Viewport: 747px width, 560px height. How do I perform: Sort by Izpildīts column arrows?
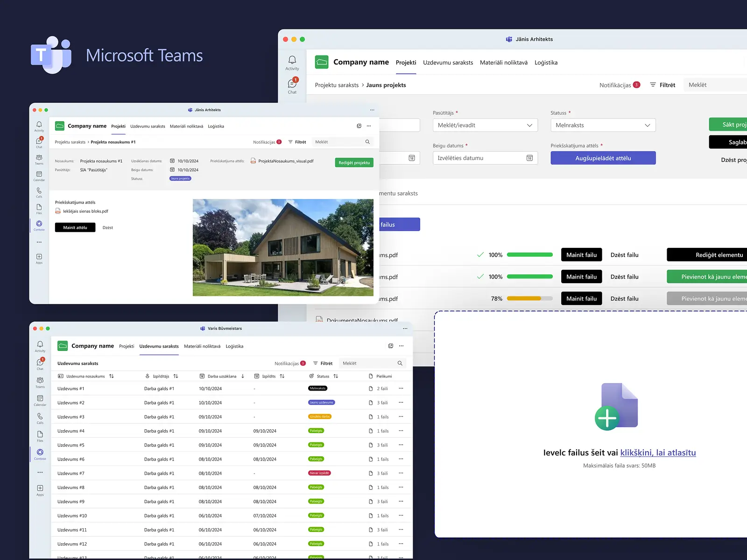point(282,376)
